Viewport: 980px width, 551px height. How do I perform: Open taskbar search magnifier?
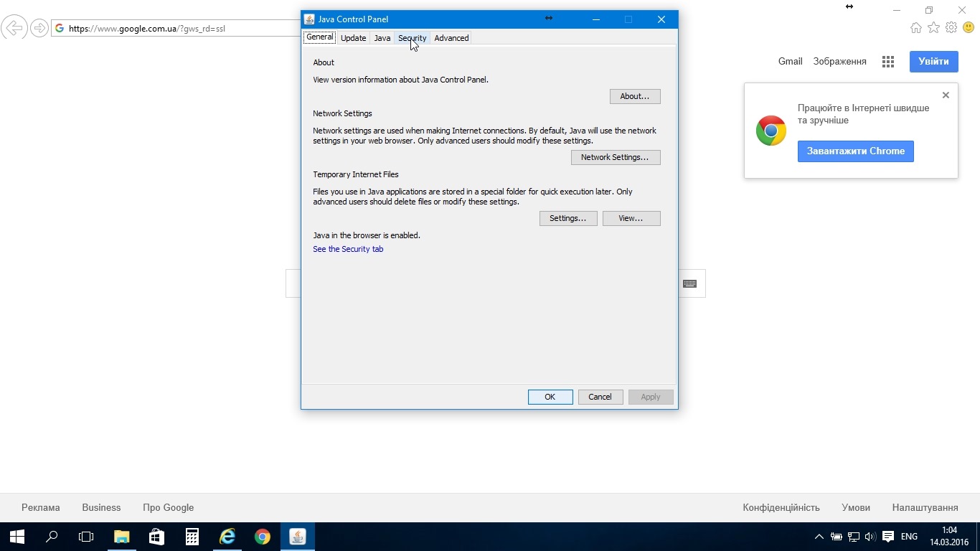(52, 537)
